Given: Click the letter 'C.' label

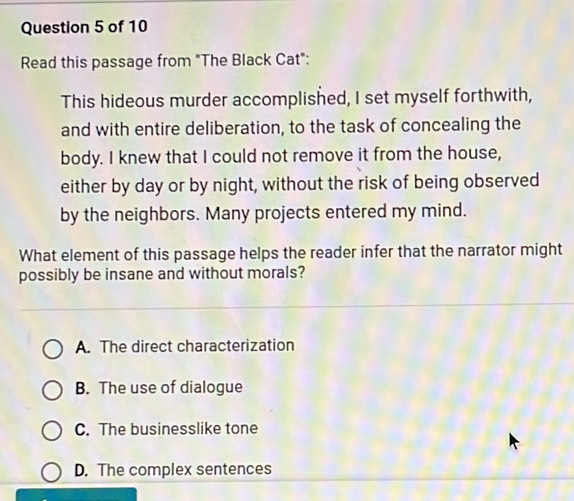Looking at the screenshot, I should tap(82, 430).
